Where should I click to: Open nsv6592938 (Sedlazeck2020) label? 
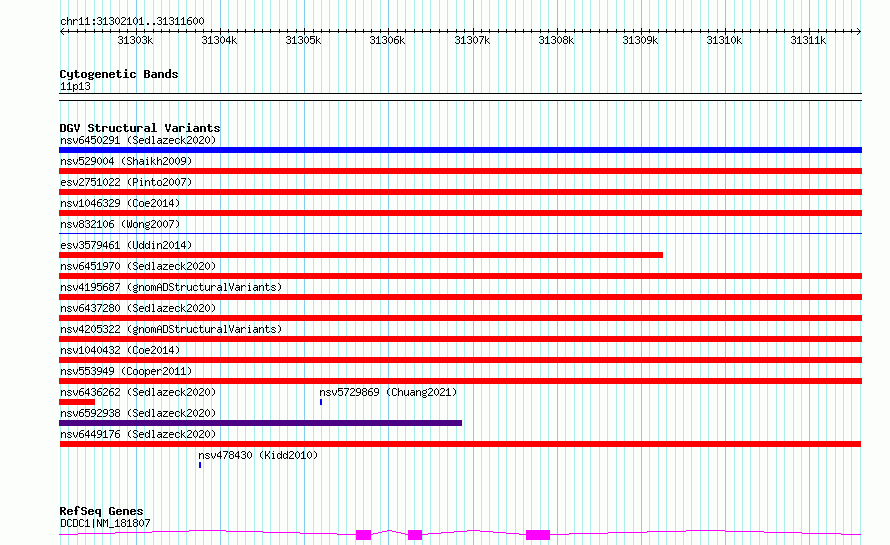(138, 413)
